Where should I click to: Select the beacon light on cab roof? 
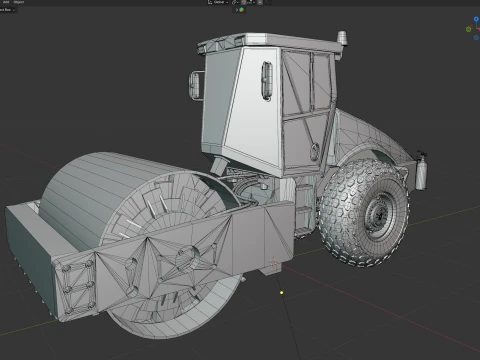(342, 37)
